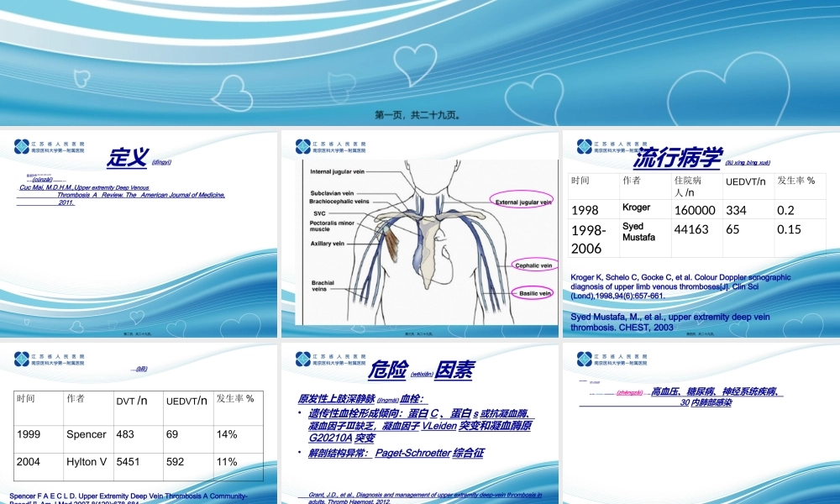Click the hospital logo on the 定义 slide
This screenshot has width=840, height=504.
point(49,148)
